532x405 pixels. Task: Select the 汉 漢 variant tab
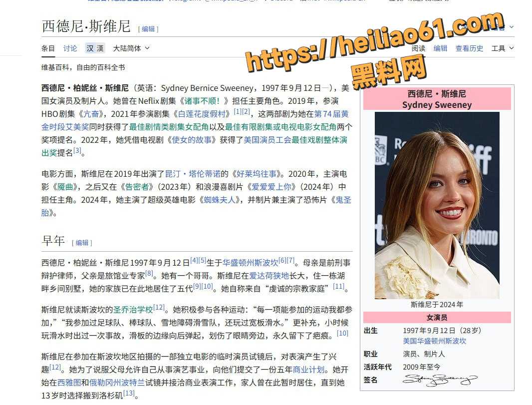pyautogui.click(x=95, y=48)
